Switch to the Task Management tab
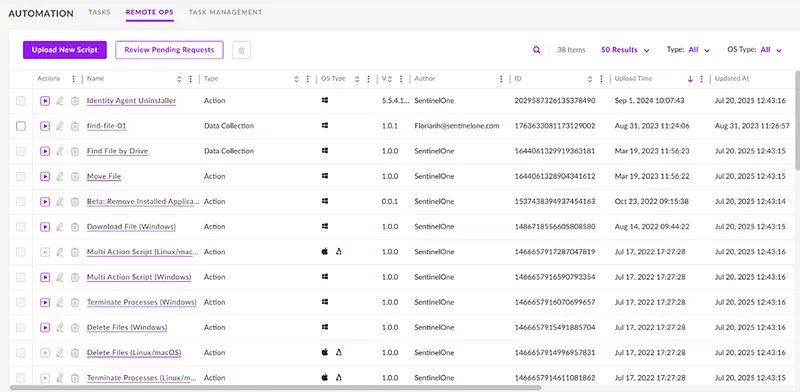Image resolution: width=800 pixels, height=392 pixels. click(x=226, y=12)
